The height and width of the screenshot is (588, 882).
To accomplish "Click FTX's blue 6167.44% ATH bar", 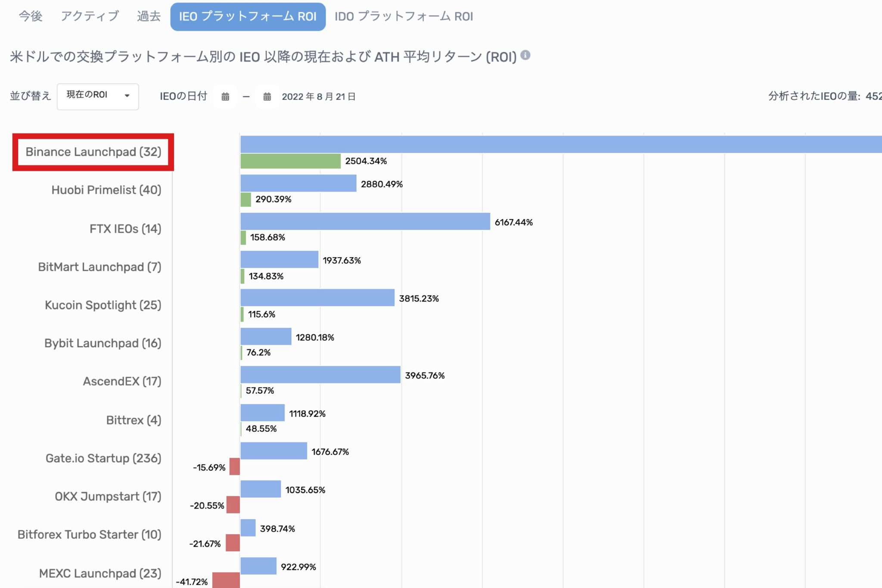I will click(365, 221).
